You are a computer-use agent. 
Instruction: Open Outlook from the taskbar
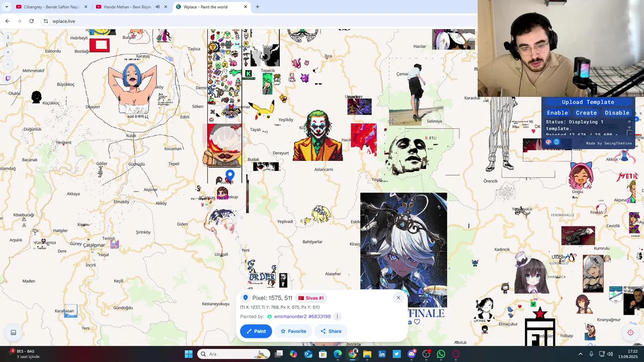click(x=308, y=354)
